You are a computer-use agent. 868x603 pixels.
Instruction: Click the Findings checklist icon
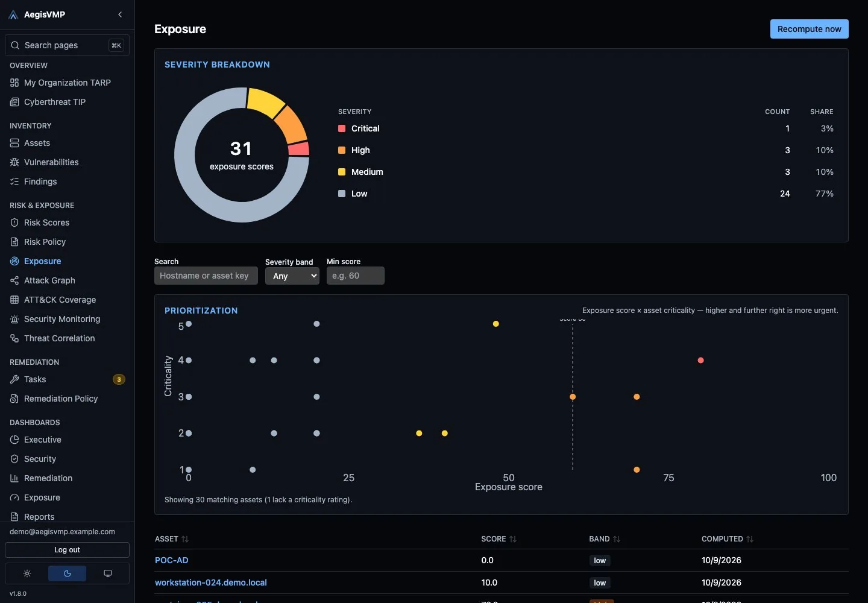click(14, 182)
